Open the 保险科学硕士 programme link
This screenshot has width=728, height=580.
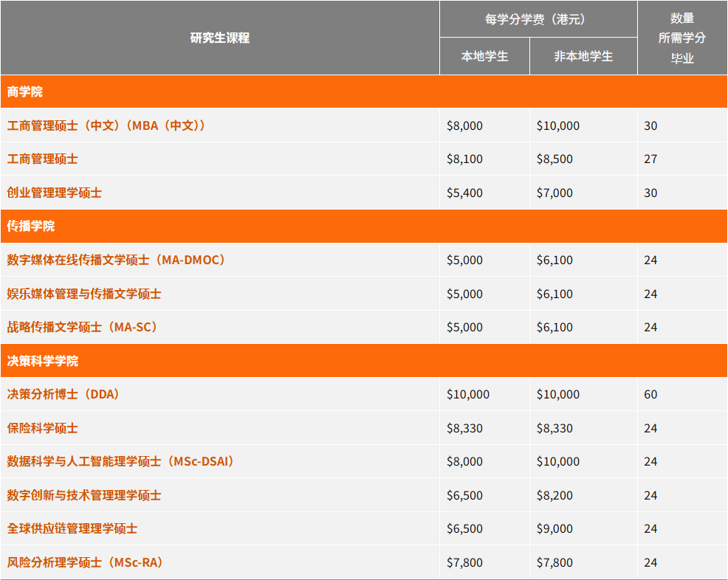tap(42, 428)
